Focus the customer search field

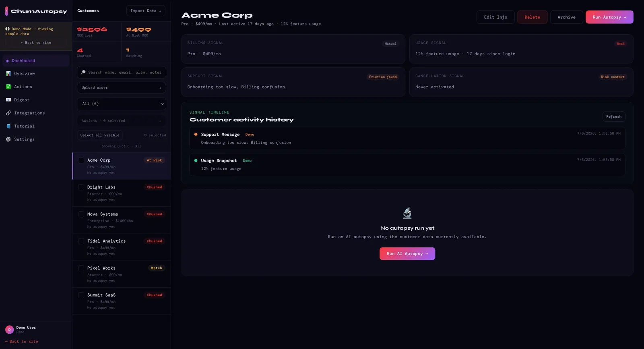pyautogui.click(x=121, y=73)
